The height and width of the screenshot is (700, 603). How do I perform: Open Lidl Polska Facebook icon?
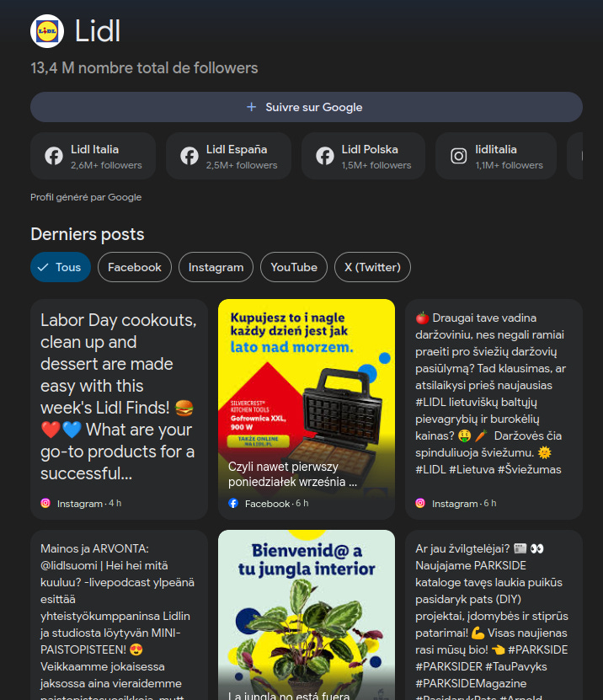click(x=325, y=156)
